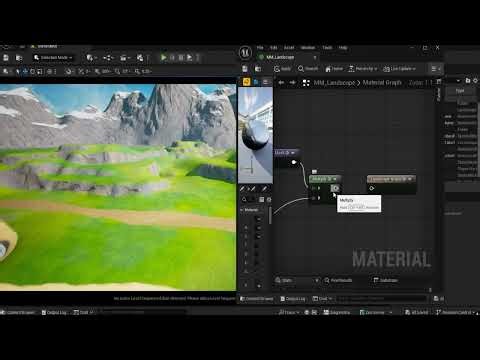Open the cinematics dropdown icon in the level toolbar
Screen dimensions: 480x360
pyautogui.click(x=125, y=58)
